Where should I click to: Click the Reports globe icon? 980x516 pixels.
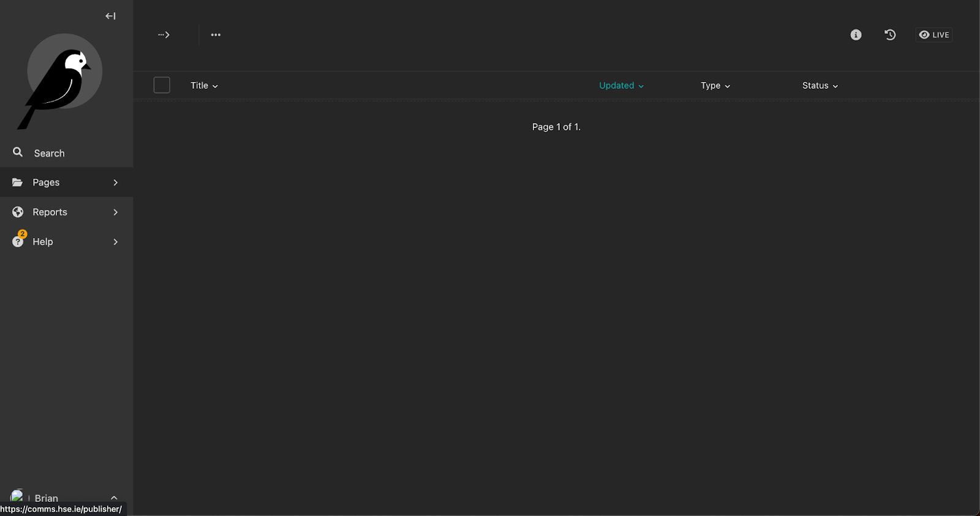pos(18,212)
